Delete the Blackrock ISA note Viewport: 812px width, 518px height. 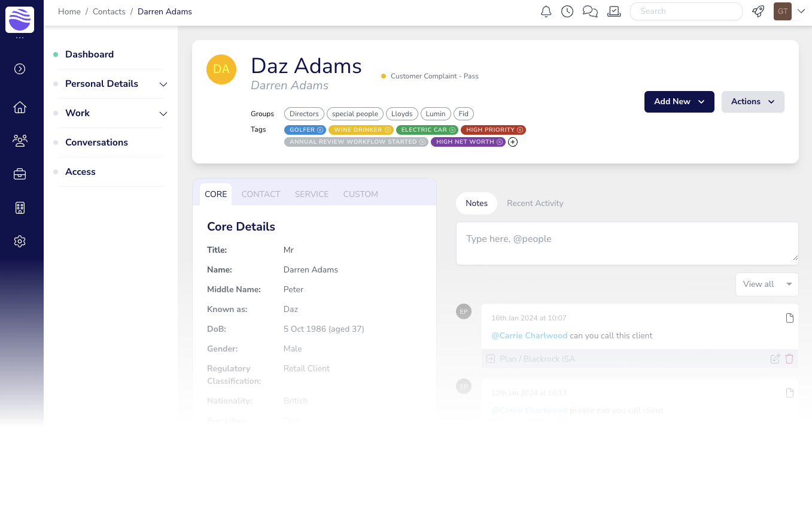[789, 359]
